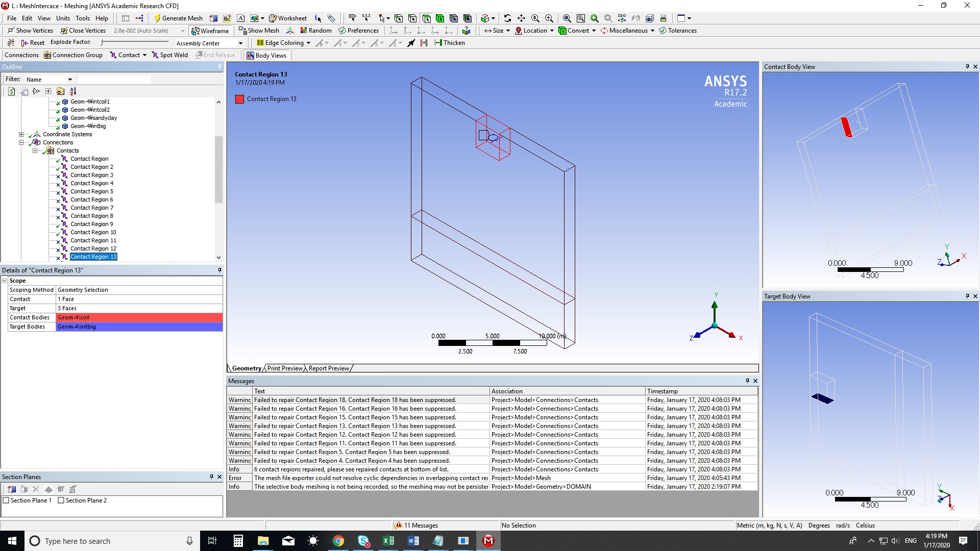Select the Rotate view tool
The width and height of the screenshot is (980, 551).
[507, 18]
